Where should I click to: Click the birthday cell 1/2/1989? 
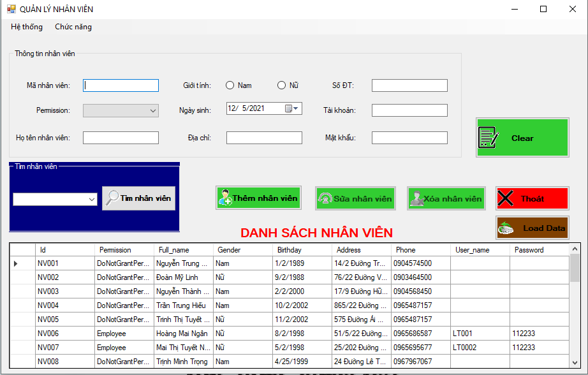[302, 263]
